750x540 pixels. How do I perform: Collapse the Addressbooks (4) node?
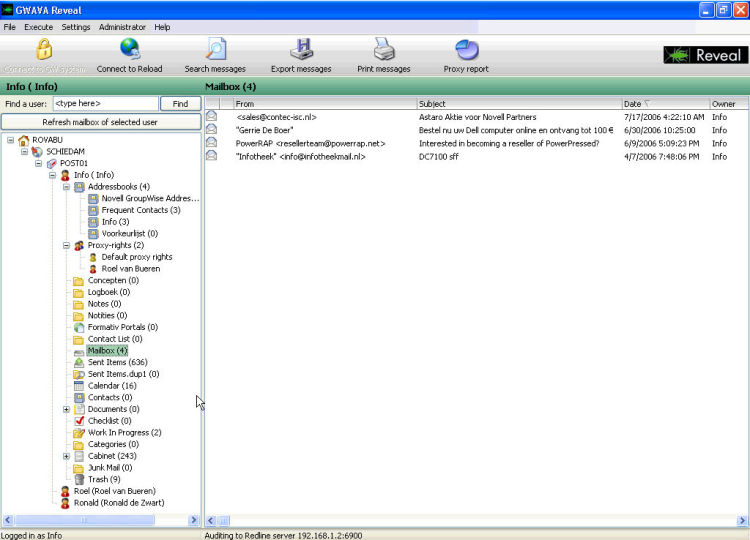66,187
